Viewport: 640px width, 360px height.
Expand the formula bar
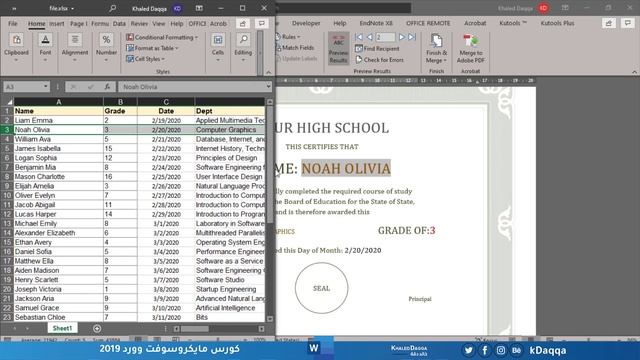268,87
